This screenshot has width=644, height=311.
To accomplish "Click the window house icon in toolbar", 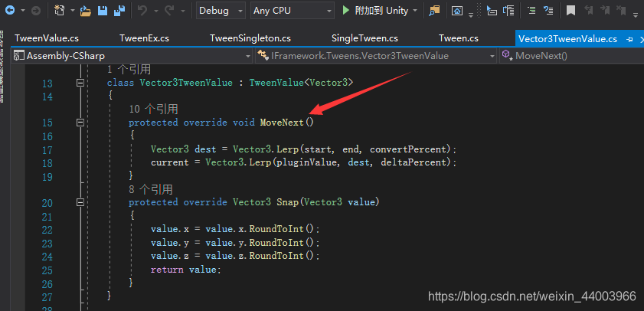I will (457, 11).
